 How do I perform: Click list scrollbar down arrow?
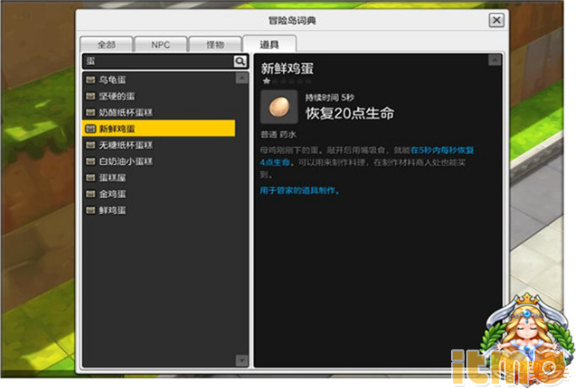(x=242, y=360)
